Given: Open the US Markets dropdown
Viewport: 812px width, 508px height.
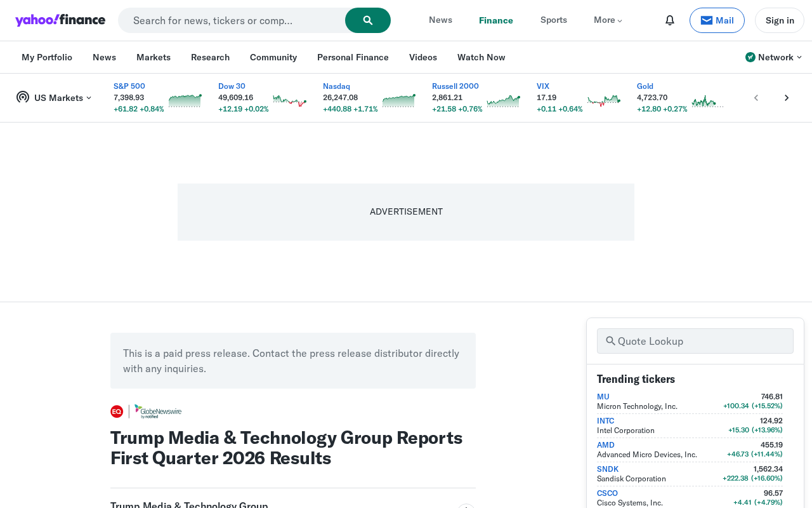Looking at the screenshot, I should pos(54,98).
